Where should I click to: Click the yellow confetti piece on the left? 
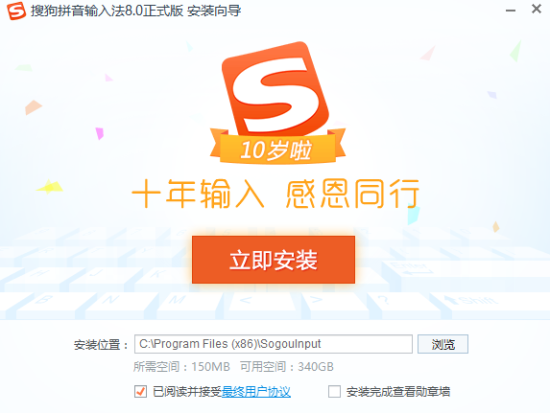tap(50, 187)
